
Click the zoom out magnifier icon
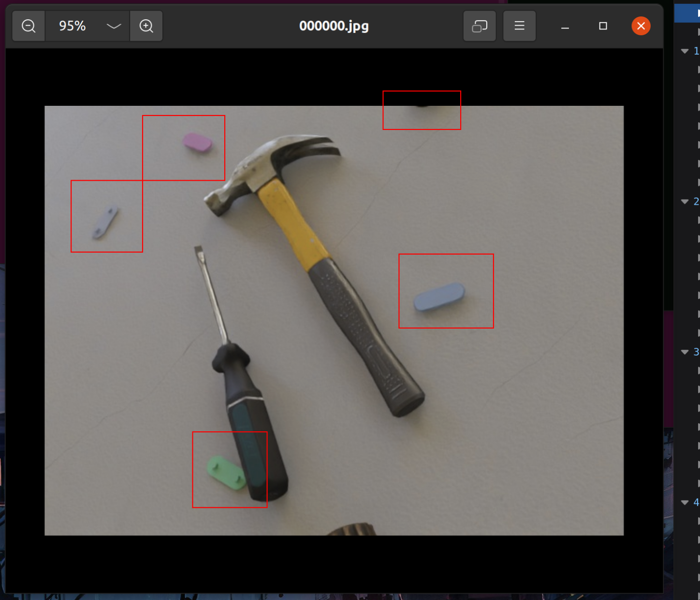(x=28, y=26)
